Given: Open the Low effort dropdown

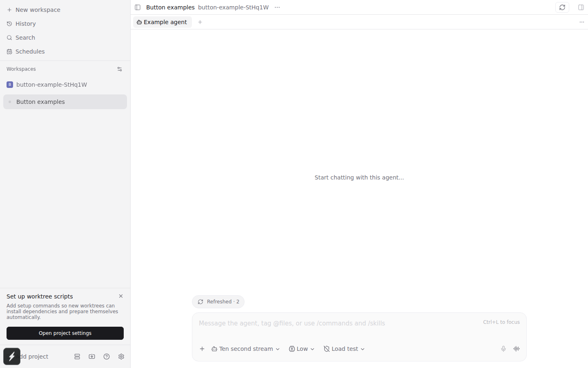Looking at the screenshot, I should 302,349.
